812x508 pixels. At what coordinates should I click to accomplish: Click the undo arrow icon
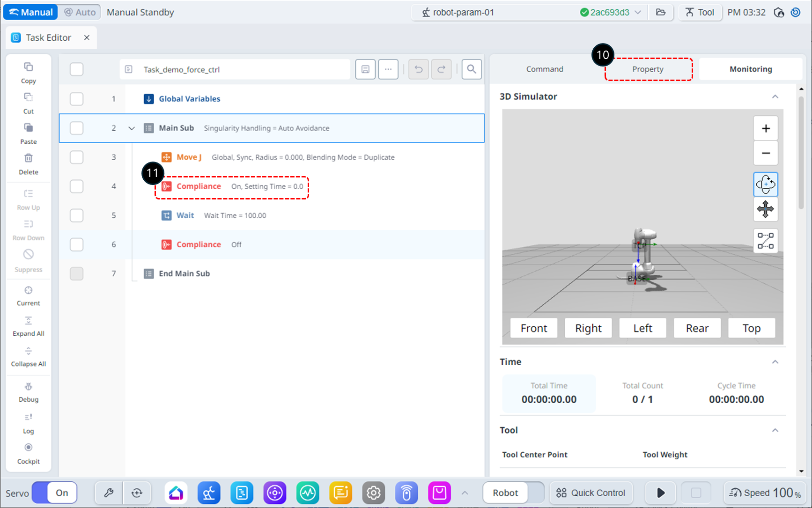418,69
